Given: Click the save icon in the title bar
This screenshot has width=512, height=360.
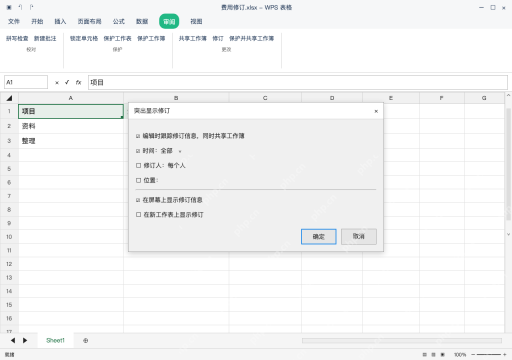Looking at the screenshot, I should [9, 7].
